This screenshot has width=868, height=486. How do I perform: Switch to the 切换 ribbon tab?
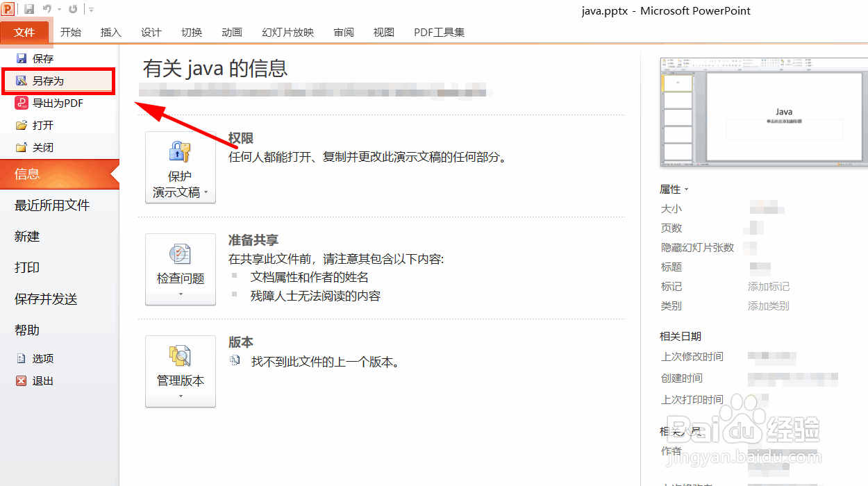[192, 32]
